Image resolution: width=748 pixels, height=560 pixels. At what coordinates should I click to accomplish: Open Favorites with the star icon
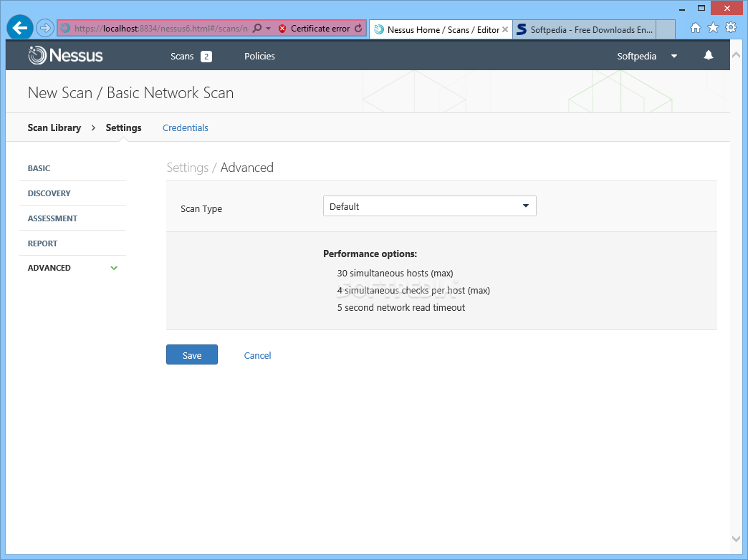click(x=713, y=28)
